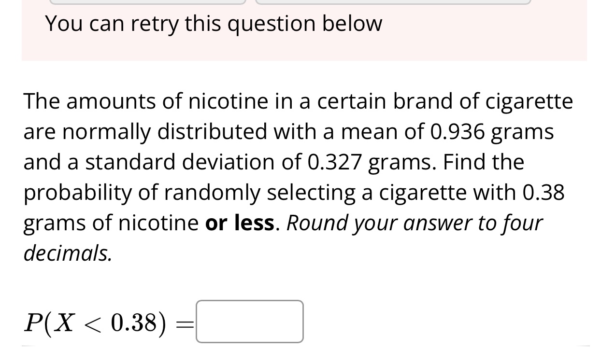Click the right cut-off button at top
Image resolution: width=601 pixels, height=364 pixels.
point(393,2)
